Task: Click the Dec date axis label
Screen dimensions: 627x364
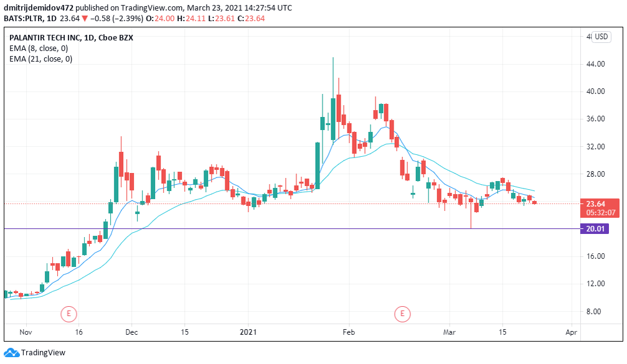Action: [x=131, y=332]
